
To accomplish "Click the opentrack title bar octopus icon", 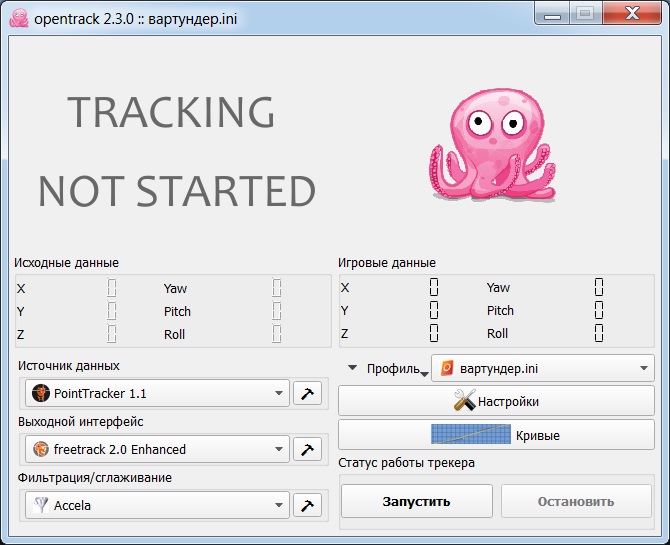I will 19,18.
